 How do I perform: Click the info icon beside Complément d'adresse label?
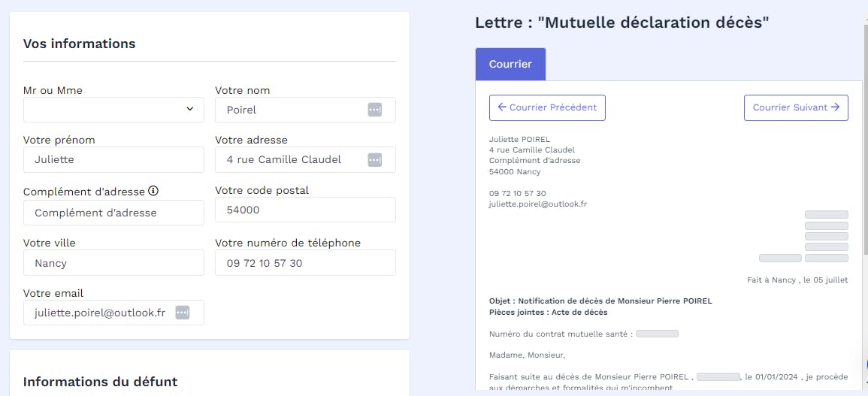pyautogui.click(x=153, y=191)
